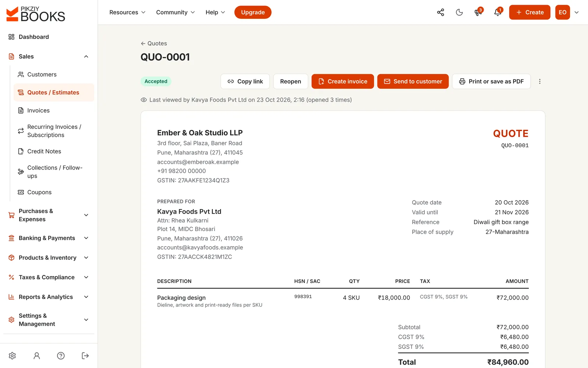This screenshot has width=588, height=368.
Task: Click the Pikziy Books logo
Action: pos(36,14)
